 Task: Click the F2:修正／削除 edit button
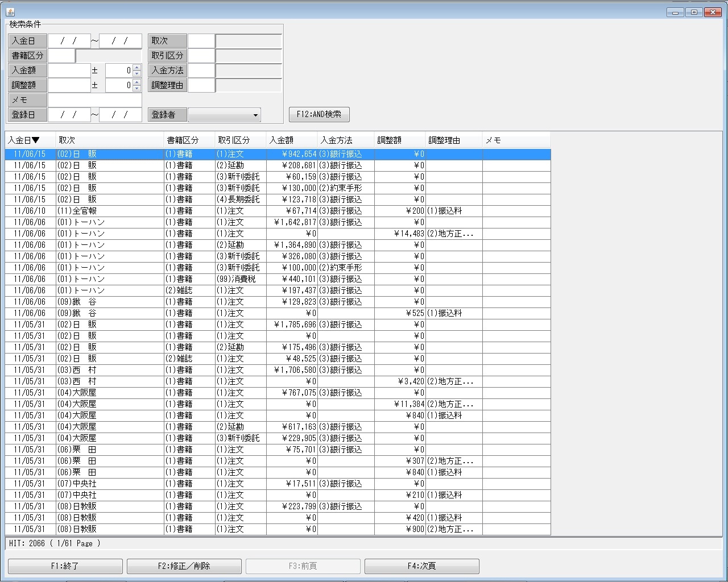184,566
